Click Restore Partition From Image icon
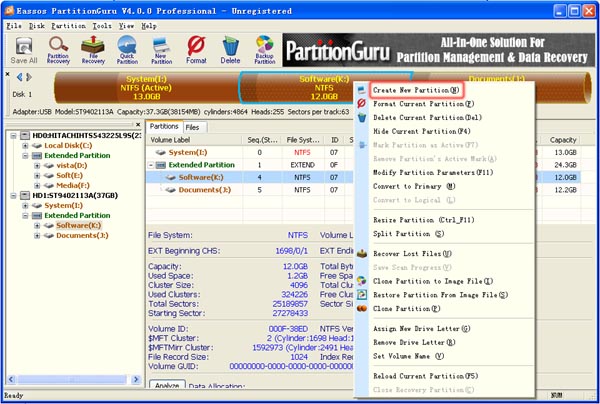The width and height of the screenshot is (600, 404). point(362,295)
